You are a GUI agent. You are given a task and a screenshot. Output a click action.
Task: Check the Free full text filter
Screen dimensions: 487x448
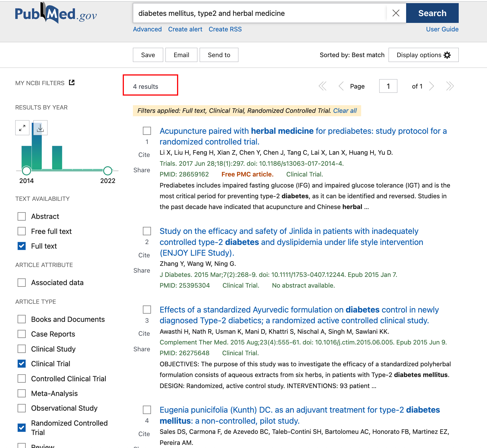click(22, 231)
